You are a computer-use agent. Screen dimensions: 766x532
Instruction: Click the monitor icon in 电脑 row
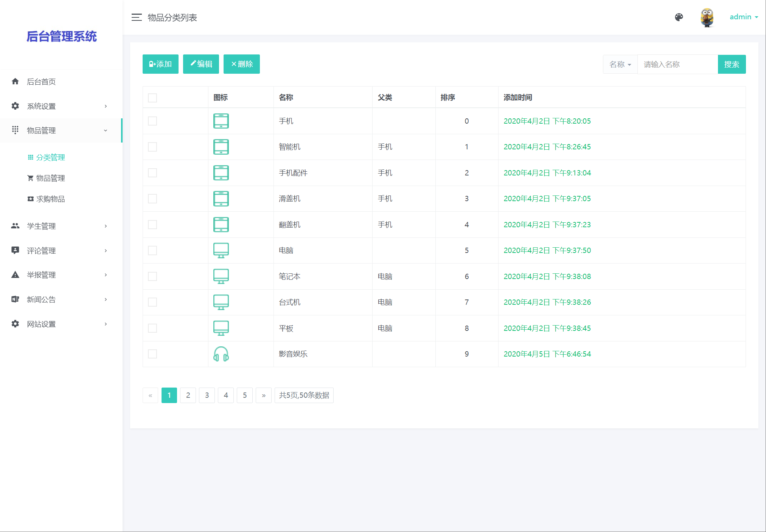coord(221,250)
